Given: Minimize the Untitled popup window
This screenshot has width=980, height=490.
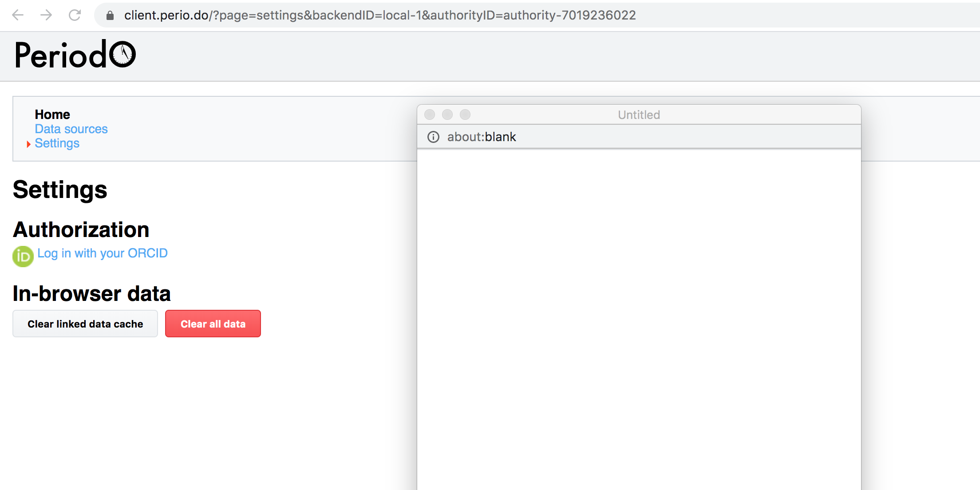Looking at the screenshot, I should tap(447, 115).
